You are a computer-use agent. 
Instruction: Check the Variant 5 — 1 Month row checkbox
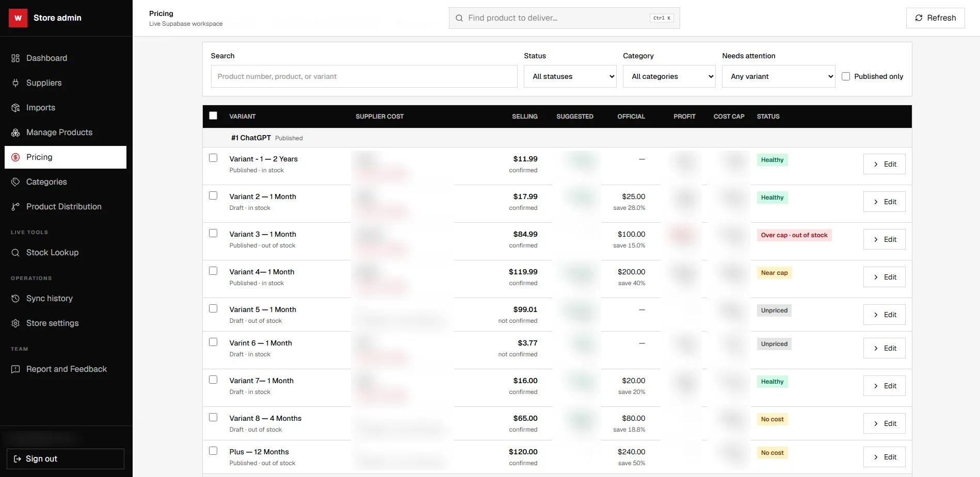pos(213,308)
